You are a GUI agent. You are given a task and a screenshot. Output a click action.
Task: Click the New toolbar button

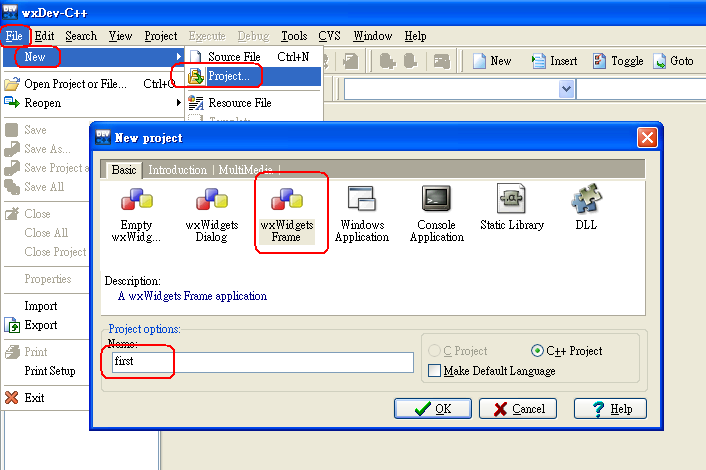pyautogui.click(x=493, y=61)
